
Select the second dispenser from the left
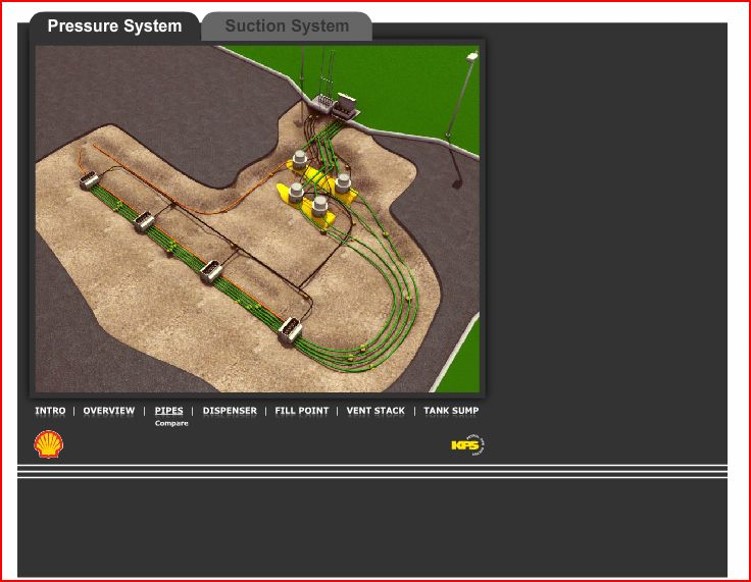coord(145,221)
